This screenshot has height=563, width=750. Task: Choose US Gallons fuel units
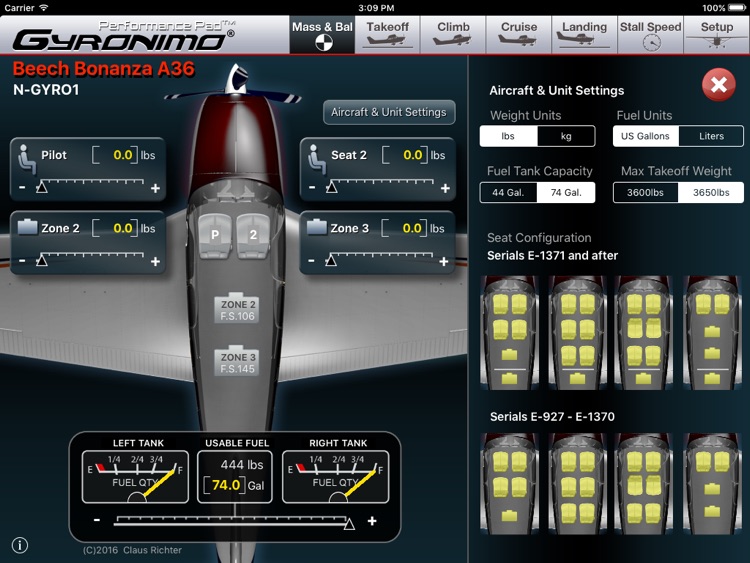coord(645,136)
